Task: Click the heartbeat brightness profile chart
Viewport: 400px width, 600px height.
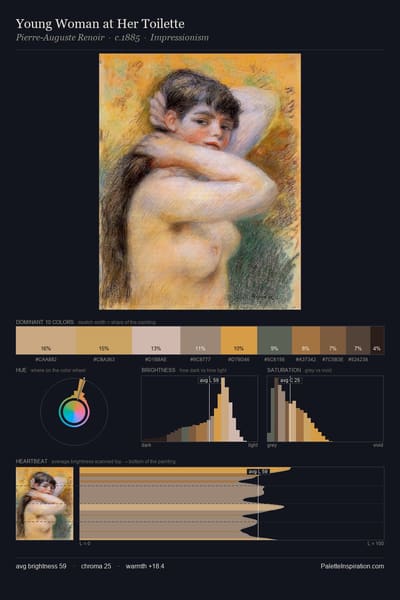Action: pos(232,503)
